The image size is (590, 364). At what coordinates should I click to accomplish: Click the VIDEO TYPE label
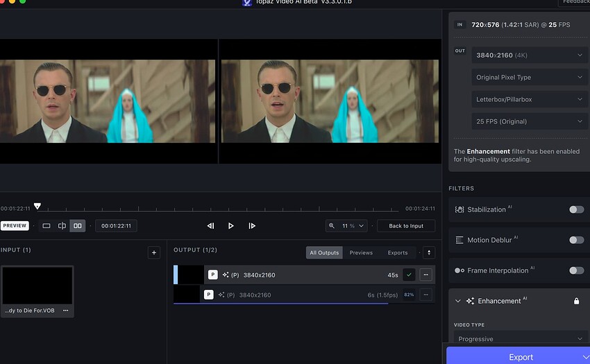point(469,325)
